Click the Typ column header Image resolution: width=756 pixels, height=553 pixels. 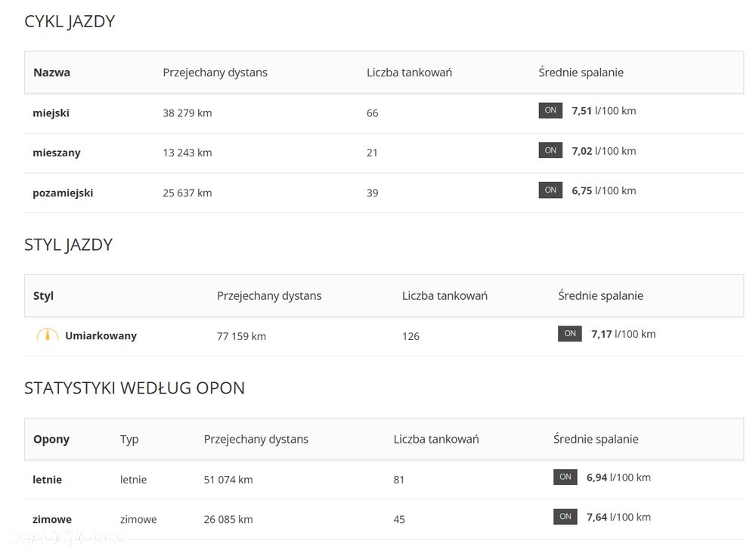129,440
